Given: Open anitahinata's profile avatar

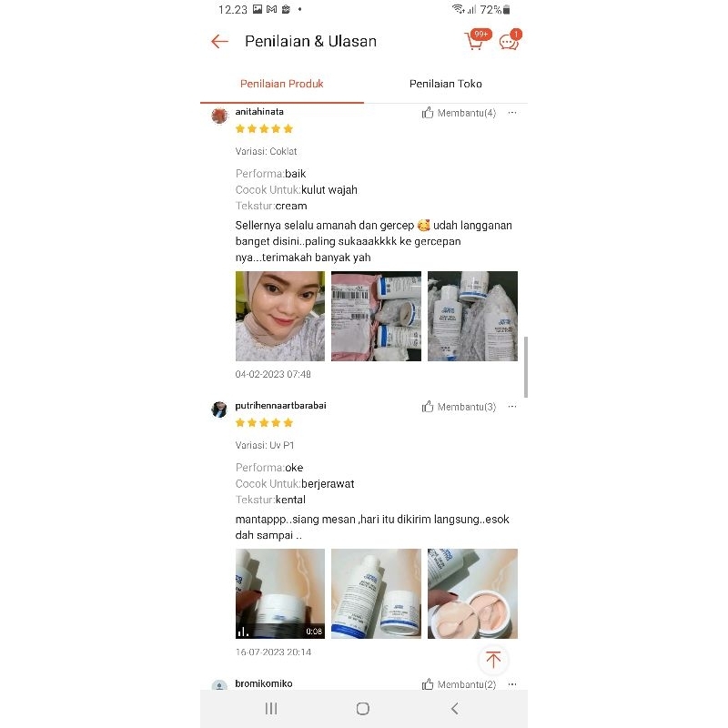Looking at the screenshot, I should pos(219,116).
